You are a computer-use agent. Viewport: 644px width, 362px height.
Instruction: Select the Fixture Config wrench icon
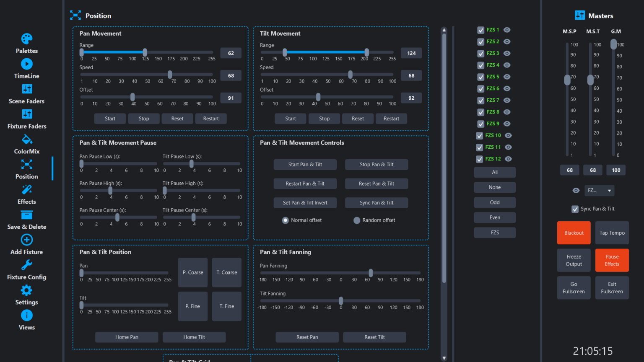click(26, 265)
